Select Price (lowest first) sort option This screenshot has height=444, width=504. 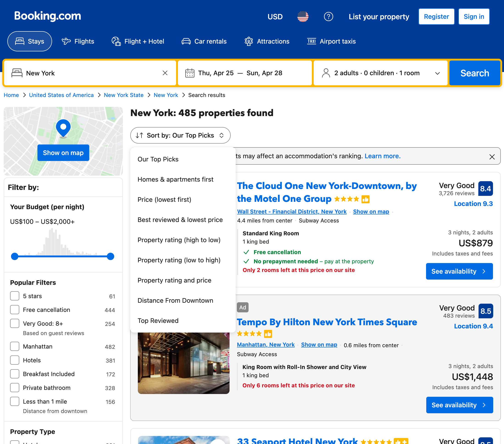click(x=164, y=200)
